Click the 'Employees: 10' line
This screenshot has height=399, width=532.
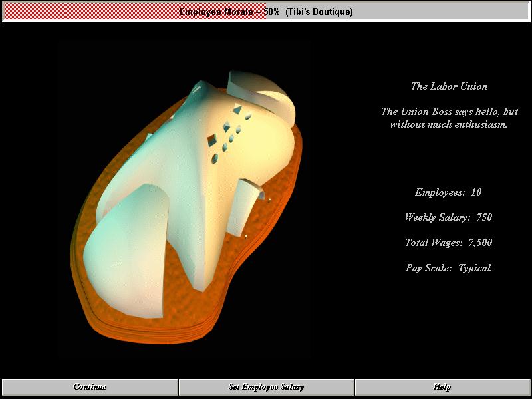pos(448,192)
